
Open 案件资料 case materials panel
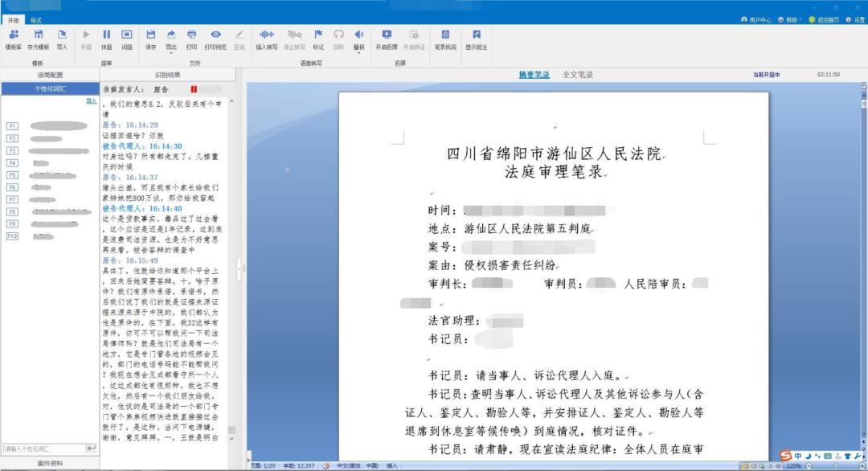pyautogui.click(x=50, y=463)
